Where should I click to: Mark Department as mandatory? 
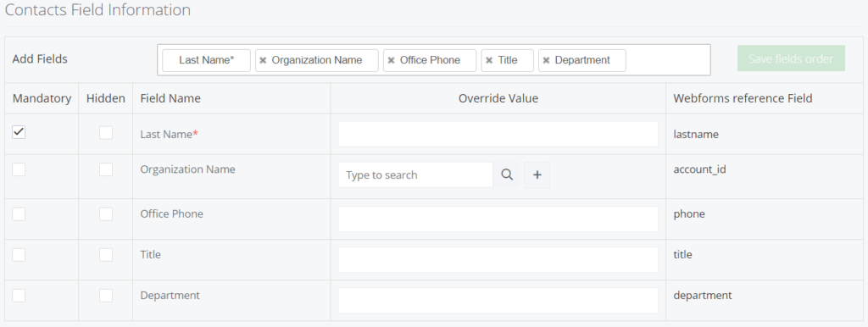click(19, 296)
